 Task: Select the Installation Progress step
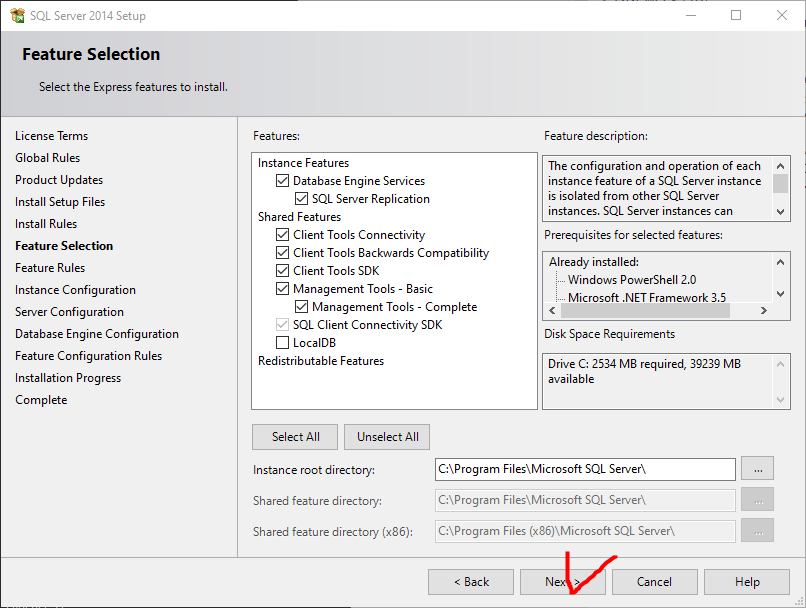[x=68, y=378]
